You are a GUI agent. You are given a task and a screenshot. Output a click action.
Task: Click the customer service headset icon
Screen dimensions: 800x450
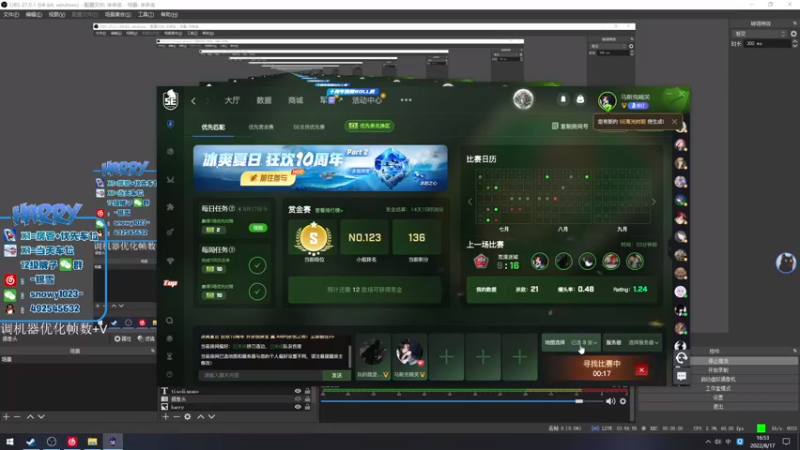pyautogui.click(x=681, y=358)
